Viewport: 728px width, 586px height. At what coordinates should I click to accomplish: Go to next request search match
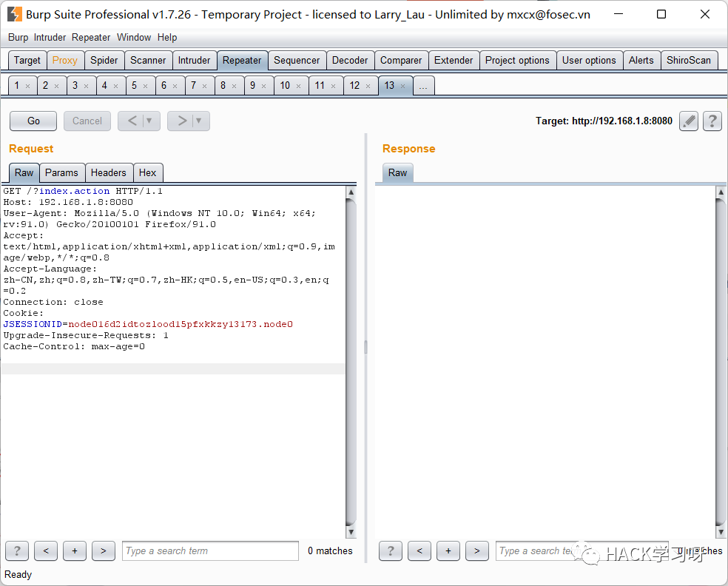point(104,550)
